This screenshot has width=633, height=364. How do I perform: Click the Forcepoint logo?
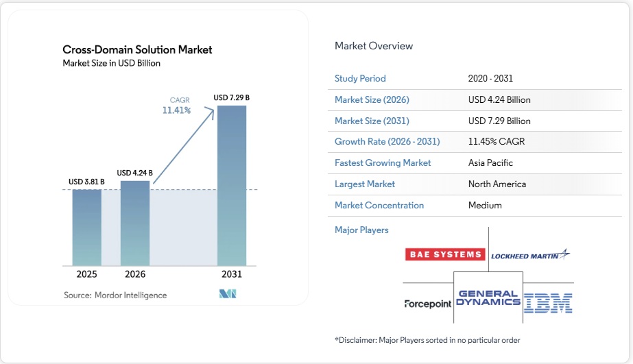(428, 303)
